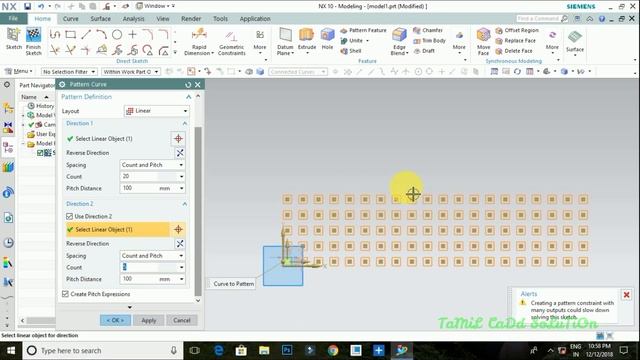Click Direction 1 Reverse Direction icon
Viewport: 640px width, 360px height.
(180, 153)
